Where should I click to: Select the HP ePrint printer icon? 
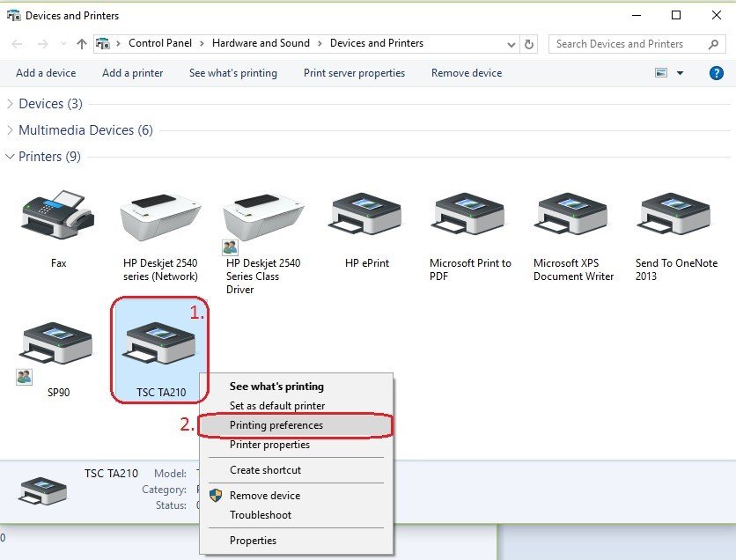click(x=367, y=214)
